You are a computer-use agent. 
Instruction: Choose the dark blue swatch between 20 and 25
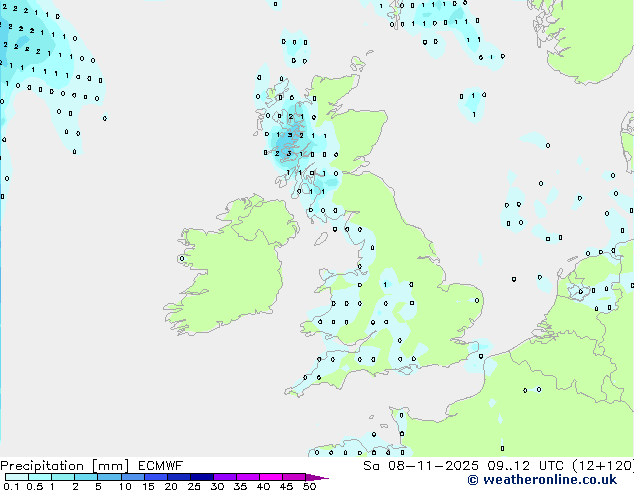(x=181, y=478)
